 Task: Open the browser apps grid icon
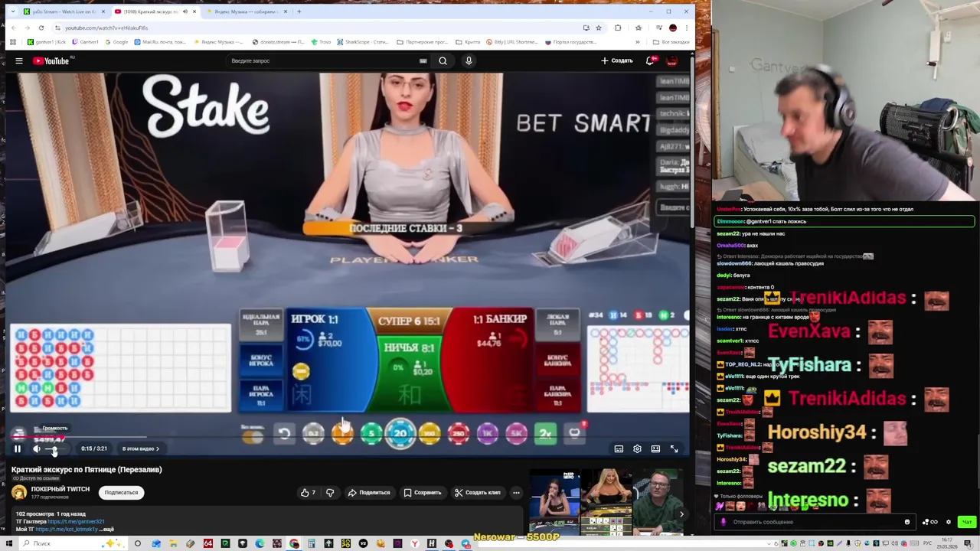(x=13, y=42)
